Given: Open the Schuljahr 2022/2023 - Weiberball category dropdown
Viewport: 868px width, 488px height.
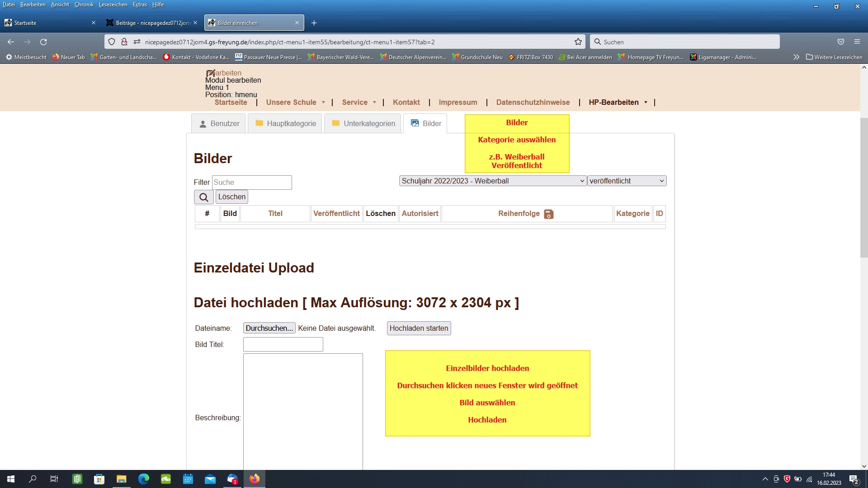Looking at the screenshot, I should point(493,181).
